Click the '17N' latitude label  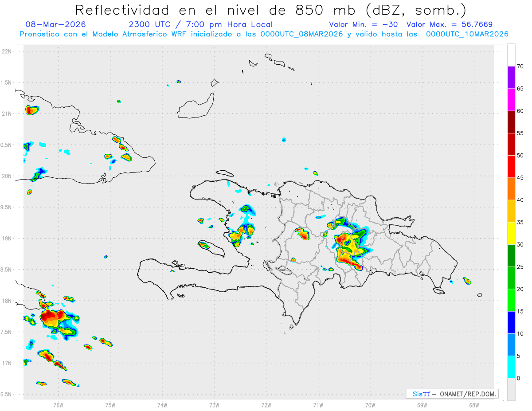click(8, 363)
